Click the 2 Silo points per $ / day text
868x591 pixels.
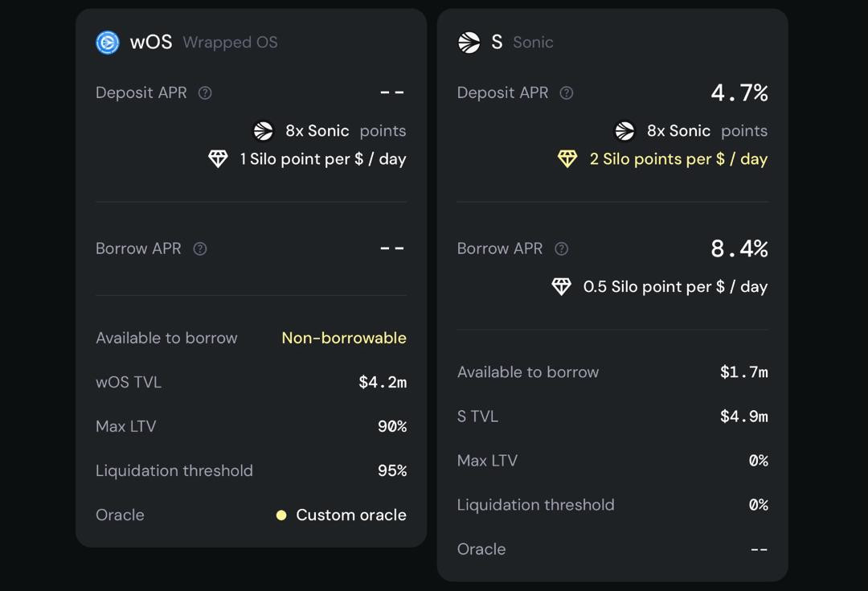[678, 159]
